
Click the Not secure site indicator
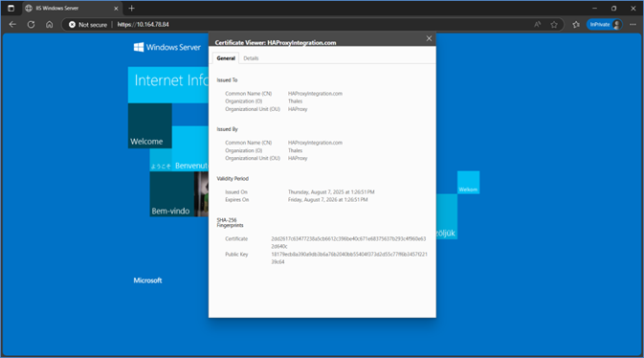[x=88, y=25]
